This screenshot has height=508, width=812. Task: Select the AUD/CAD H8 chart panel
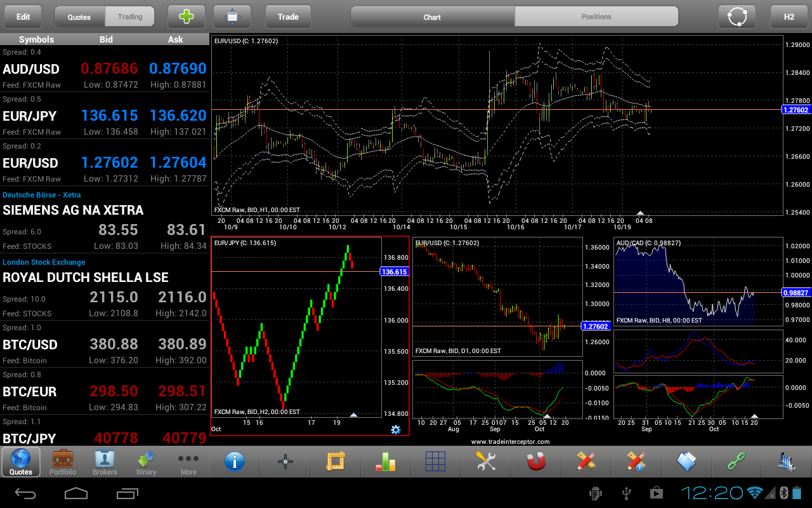697,282
